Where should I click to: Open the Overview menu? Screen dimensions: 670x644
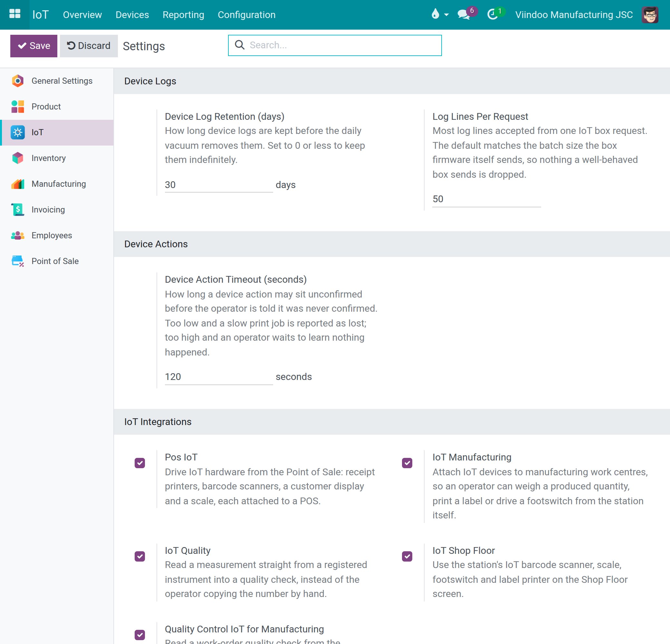(82, 15)
